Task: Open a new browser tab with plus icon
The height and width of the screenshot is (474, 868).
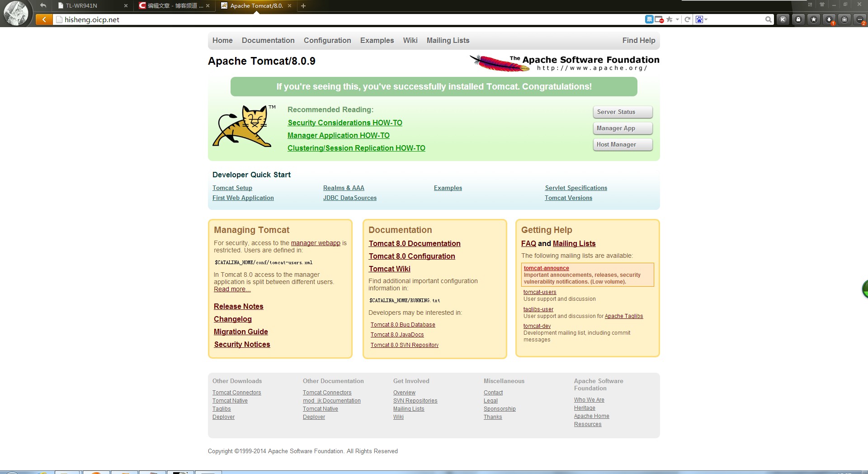Action: click(x=303, y=6)
